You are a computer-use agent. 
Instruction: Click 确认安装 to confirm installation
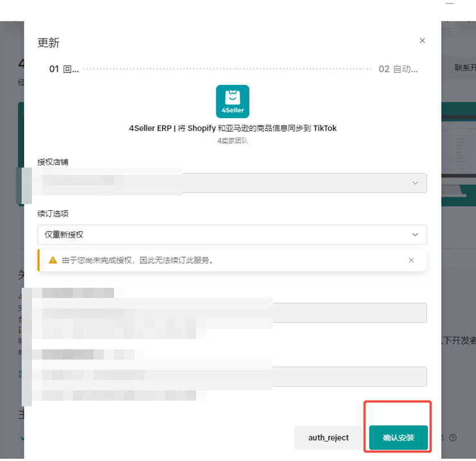coord(398,438)
